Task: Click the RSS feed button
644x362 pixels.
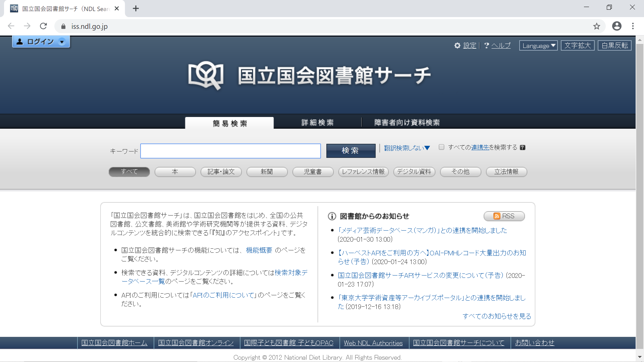Action: [504, 216]
